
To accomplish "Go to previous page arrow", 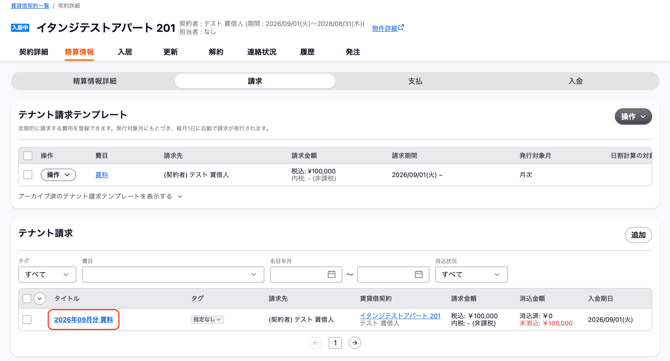I will (x=316, y=343).
